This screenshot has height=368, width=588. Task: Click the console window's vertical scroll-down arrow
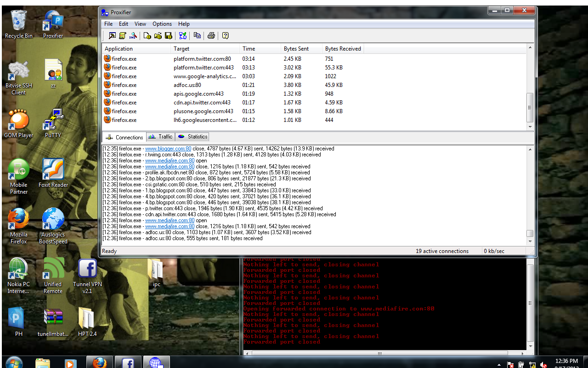[531, 346]
